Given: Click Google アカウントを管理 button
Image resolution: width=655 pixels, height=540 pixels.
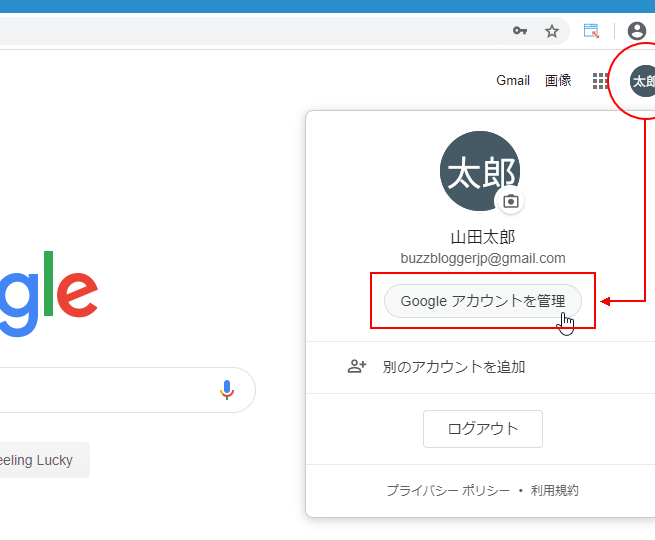Looking at the screenshot, I should (x=482, y=301).
